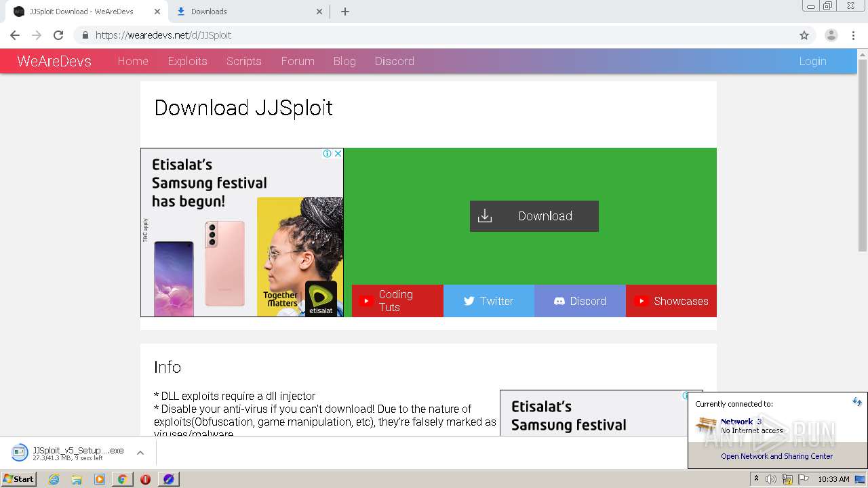Open Internet Explorer from the taskbar
Image resolution: width=868 pixels, height=488 pixels.
point(54,479)
